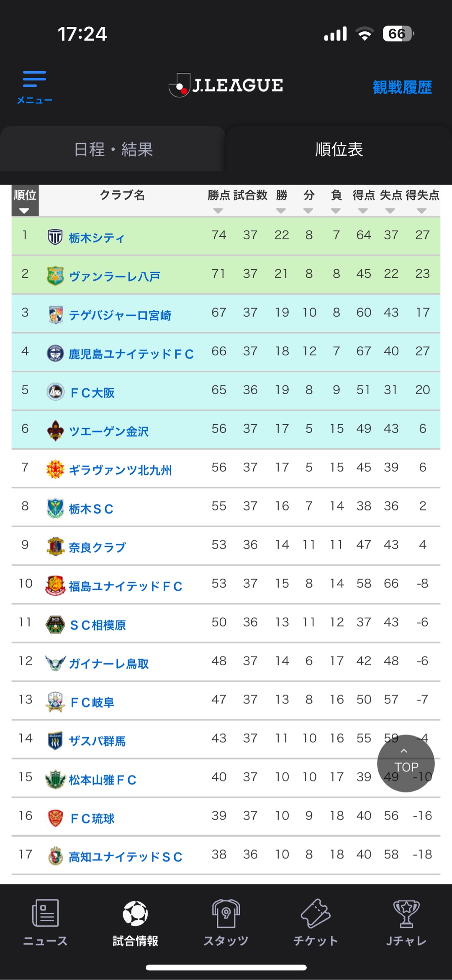452x980 pixels.
Task: Open the スタッツ stats icon
Action: [x=226, y=913]
